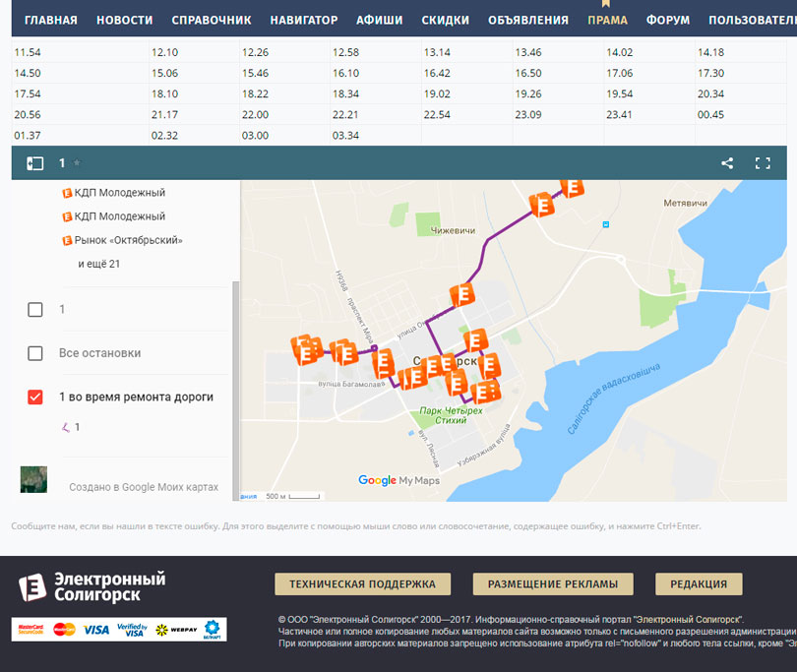797x672 pixels.
Task: Go to the Афиши menu section
Action: (x=379, y=20)
